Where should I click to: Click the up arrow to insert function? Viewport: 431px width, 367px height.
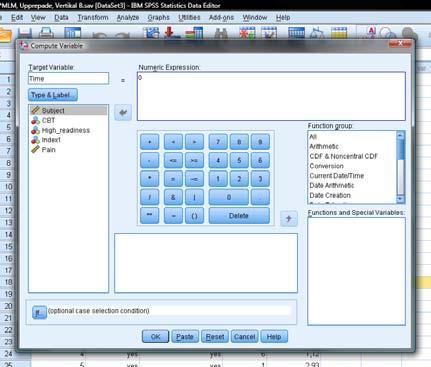pos(289,219)
